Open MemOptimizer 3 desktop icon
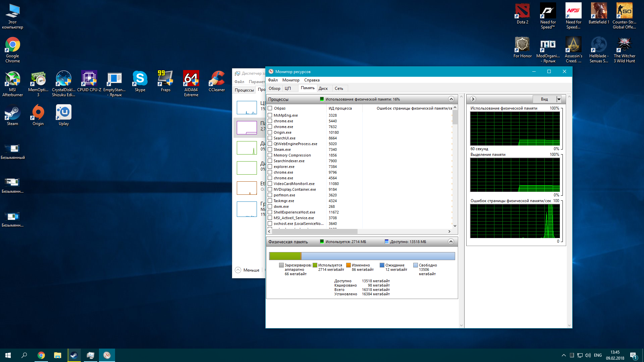This screenshot has height=362, width=644. click(38, 83)
